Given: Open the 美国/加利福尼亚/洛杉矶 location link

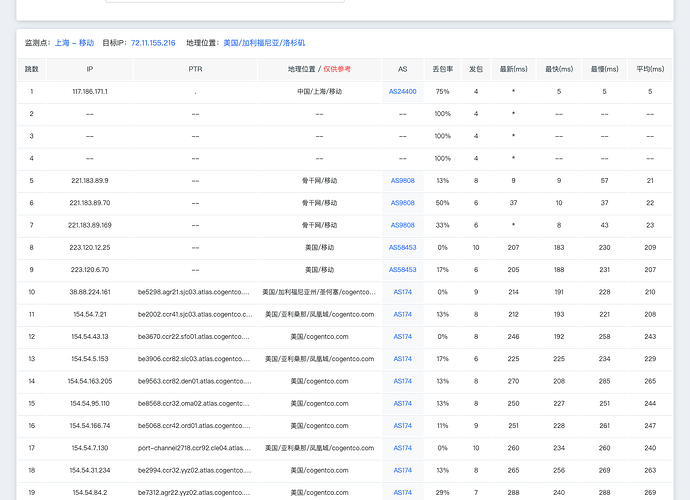Looking at the screenshot, I should [264, 43].
